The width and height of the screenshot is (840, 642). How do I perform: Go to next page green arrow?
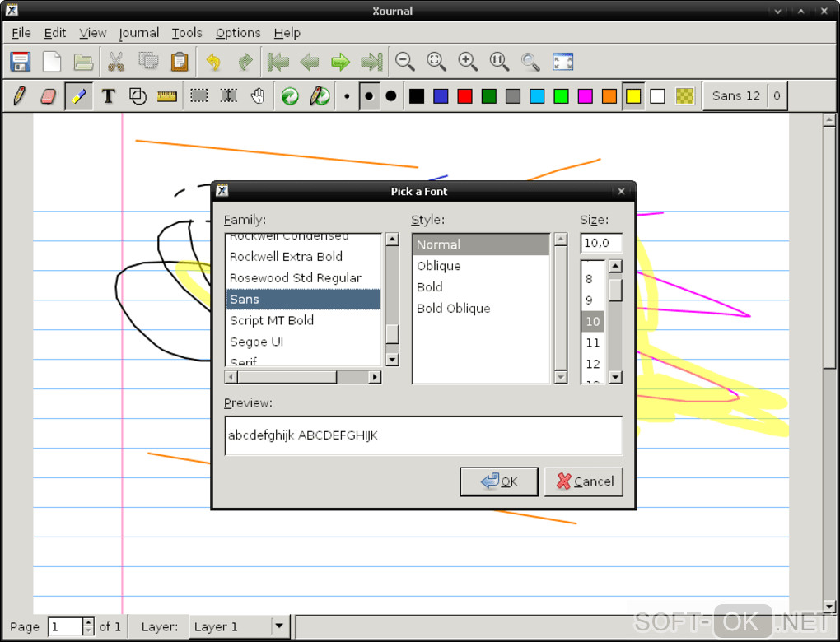[x=340, y=62]
